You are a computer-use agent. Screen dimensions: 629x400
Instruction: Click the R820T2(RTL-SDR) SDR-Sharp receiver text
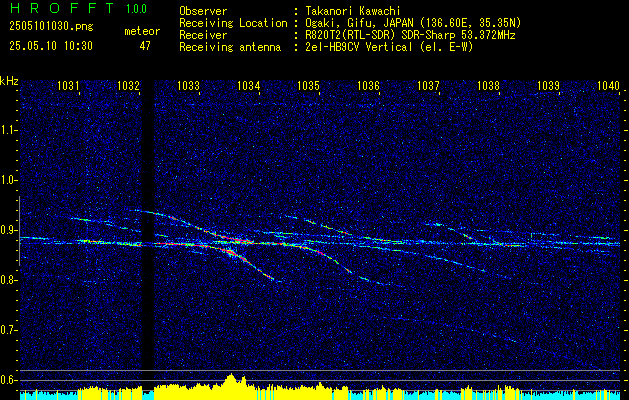[x=410, y=35]
